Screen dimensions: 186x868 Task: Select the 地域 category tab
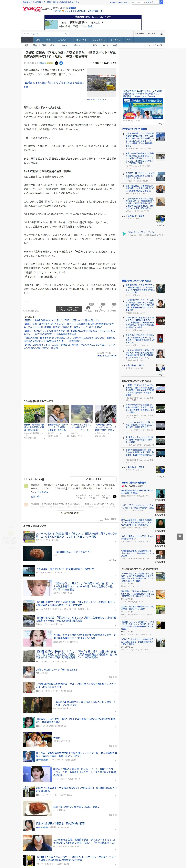114,45
